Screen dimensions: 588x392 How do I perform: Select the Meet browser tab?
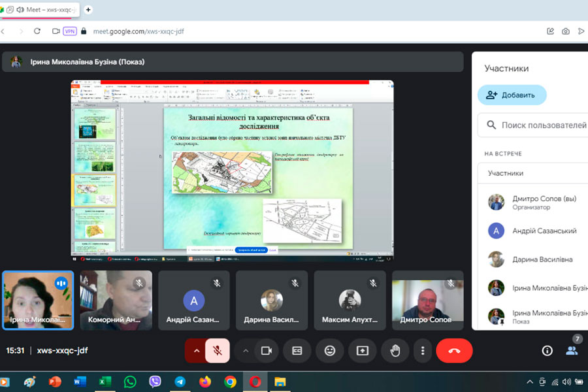[40, 10]
